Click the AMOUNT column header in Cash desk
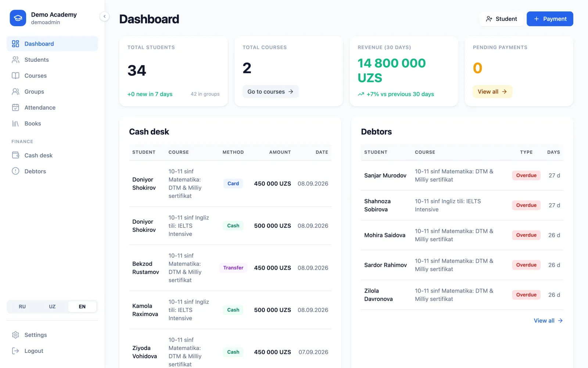Viewport: 588px width, 368px height. [280, 152]
